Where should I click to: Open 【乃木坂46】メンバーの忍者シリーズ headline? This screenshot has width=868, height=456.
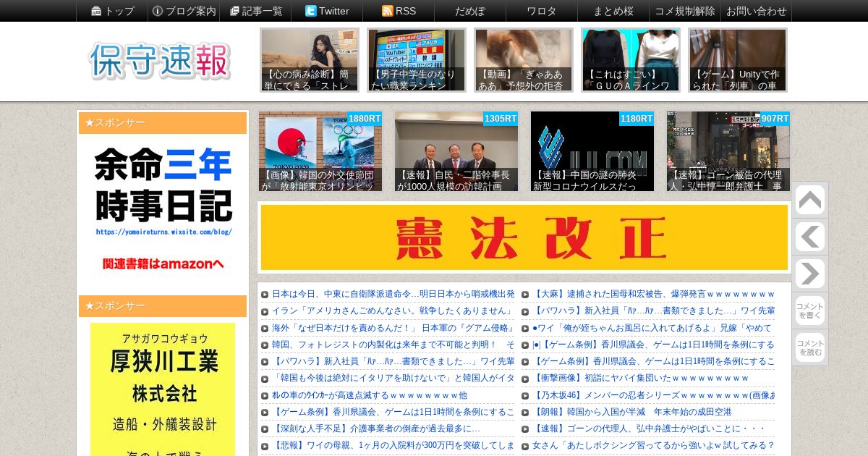[x=653, y=395]
